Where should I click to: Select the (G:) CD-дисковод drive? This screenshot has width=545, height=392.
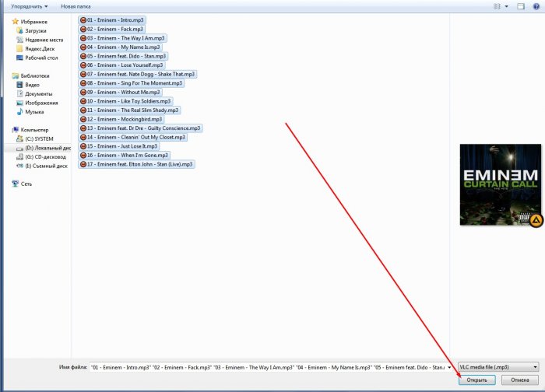[x=45, y=156]
